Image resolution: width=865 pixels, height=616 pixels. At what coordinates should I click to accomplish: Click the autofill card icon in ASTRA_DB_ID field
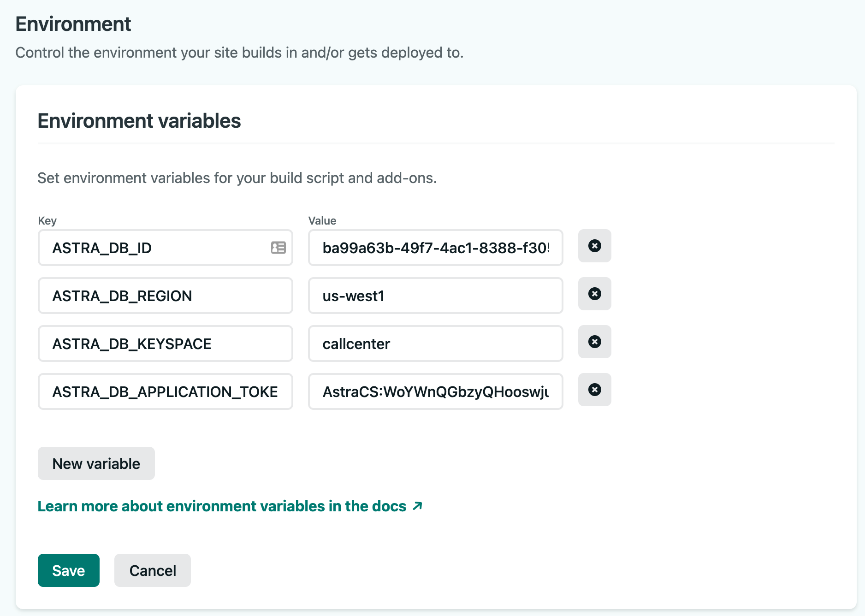(x=278, y=248)
